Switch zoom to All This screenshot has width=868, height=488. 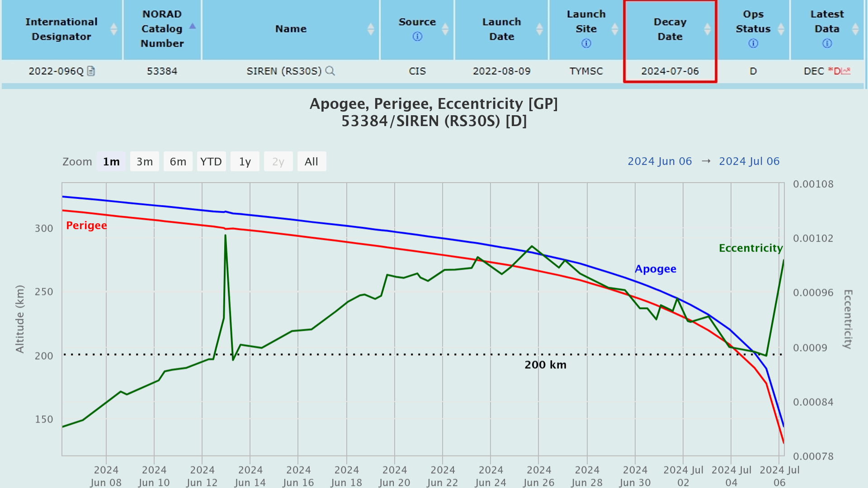pyautogui.click(x=311, y=162)
